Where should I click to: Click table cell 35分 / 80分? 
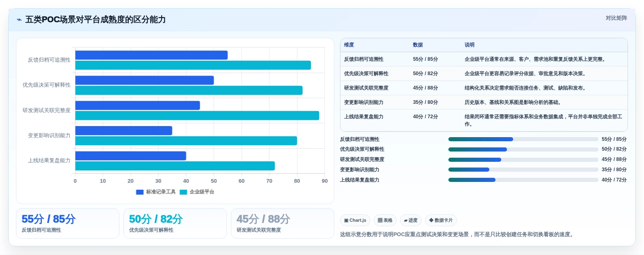pos(425,102)
